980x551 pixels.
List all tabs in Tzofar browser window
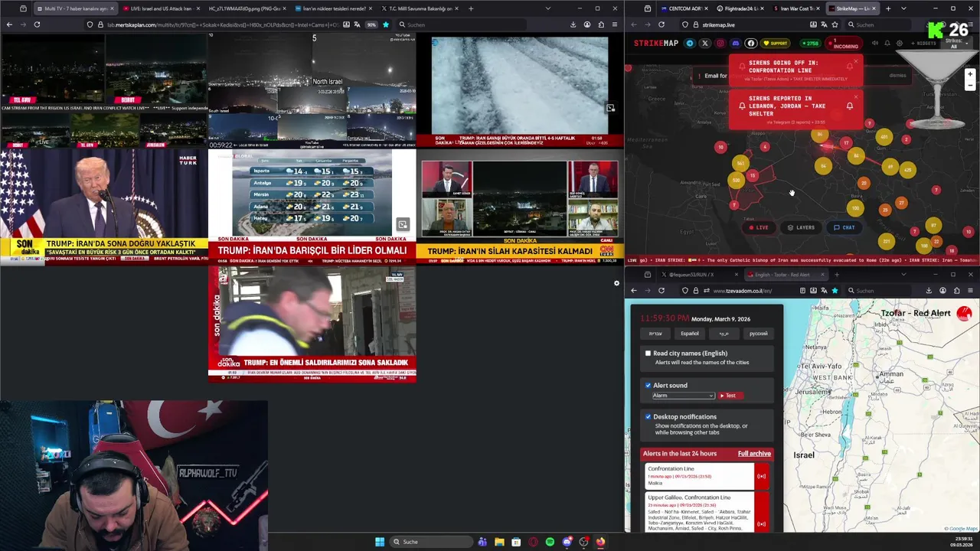(x=903, y=274)
